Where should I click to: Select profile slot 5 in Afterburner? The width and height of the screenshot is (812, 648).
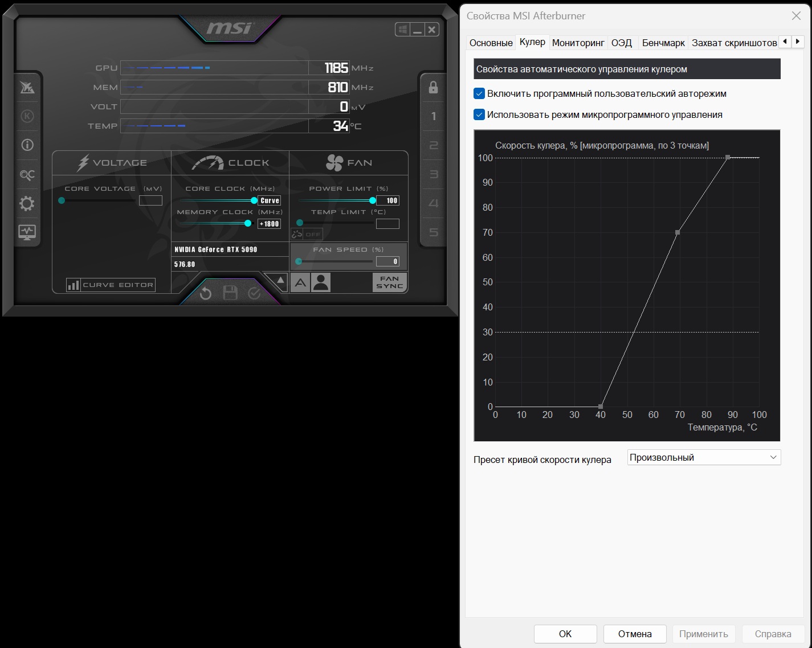point(434,232)
